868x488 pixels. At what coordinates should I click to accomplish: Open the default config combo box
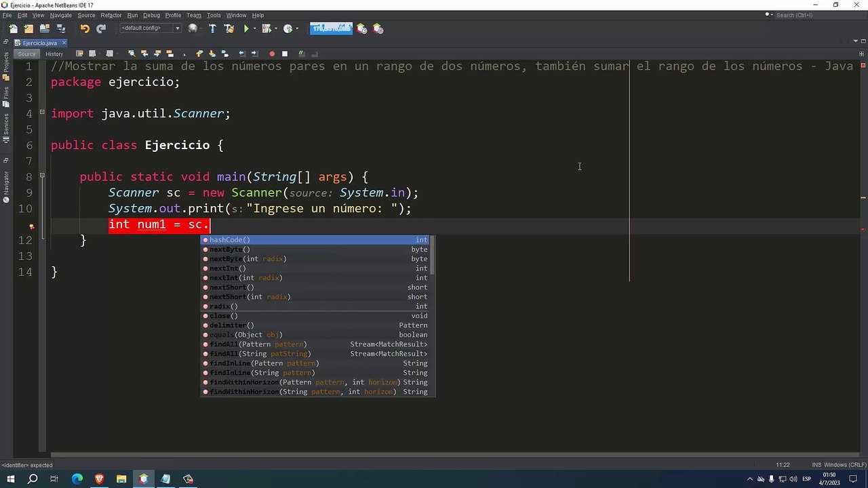[151, 28]
